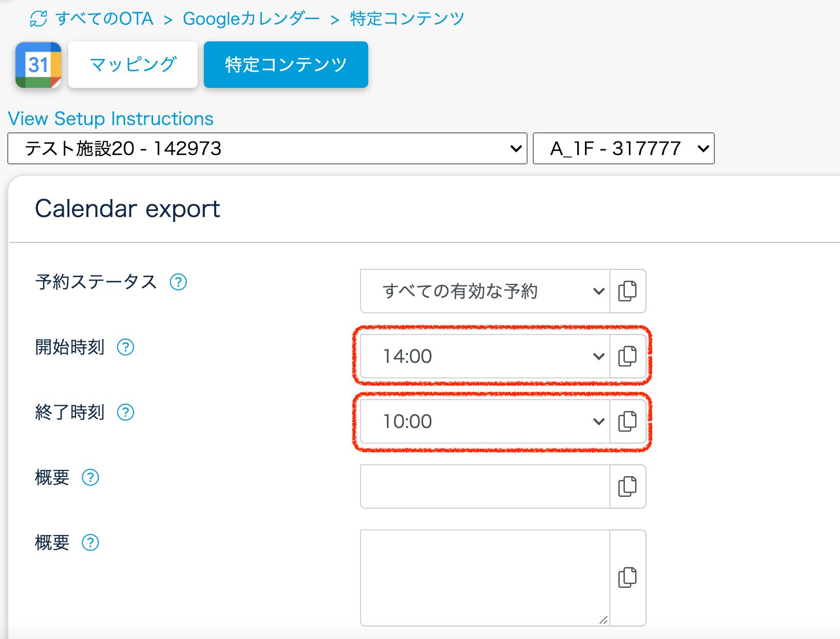Go to すべてのOTA breadcrumb link

(104, 19)
